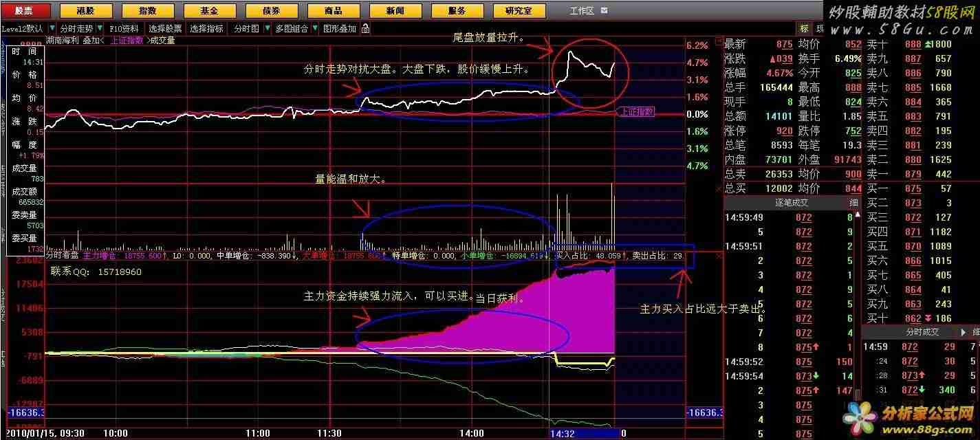Expand the 分时走势 dropdown arrow

[x=100, y=29]
